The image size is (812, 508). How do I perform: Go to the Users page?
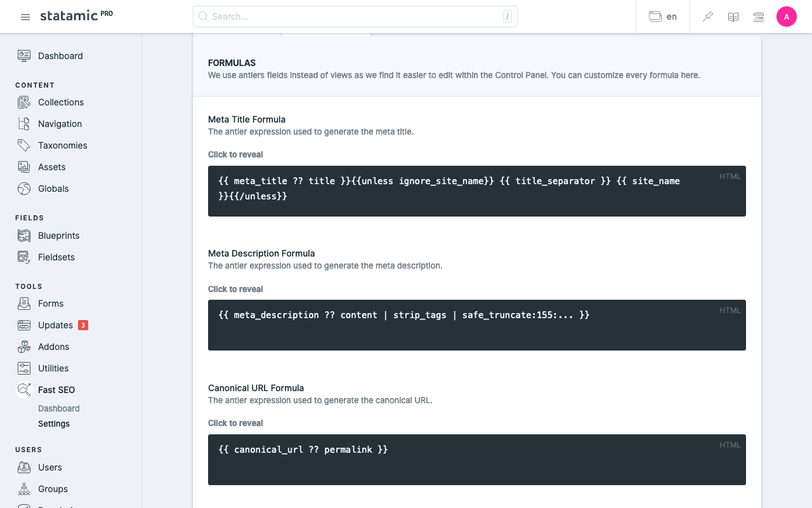49,467
